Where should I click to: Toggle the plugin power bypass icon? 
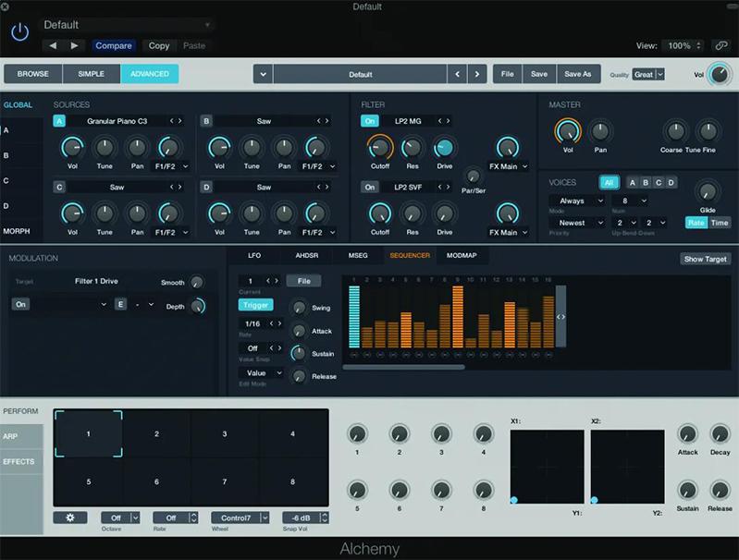tap(19, 32)
